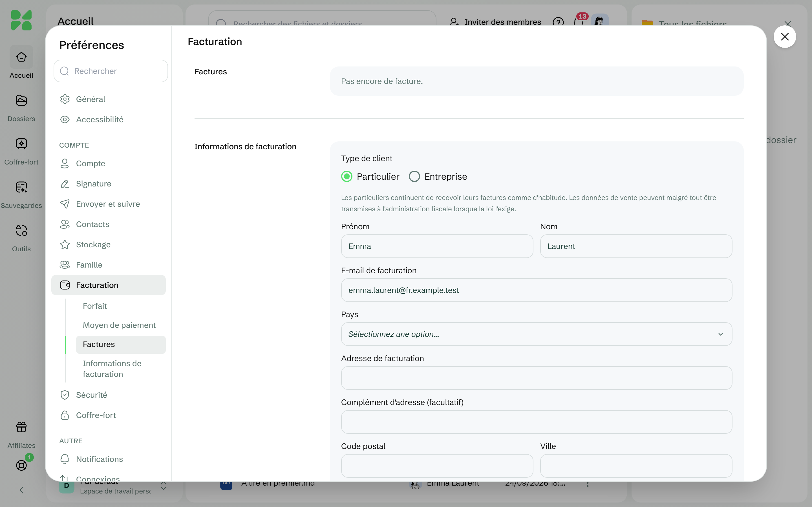Close the Préférences dialog

coord(784,37)
